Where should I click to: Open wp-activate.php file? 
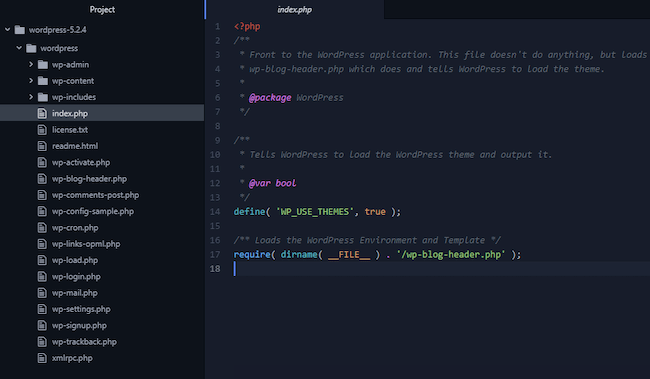[x=81, y=162]
